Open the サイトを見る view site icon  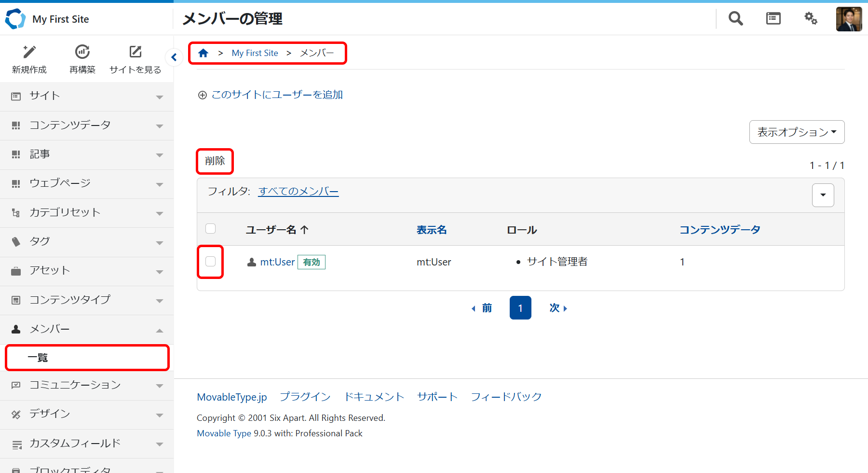(x=136, y=52)
